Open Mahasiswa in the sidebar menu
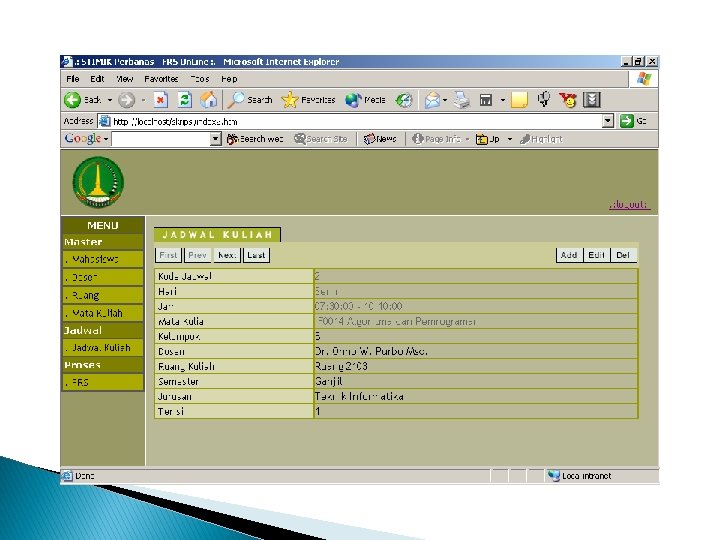720x540 pixels. coord(103,259)
